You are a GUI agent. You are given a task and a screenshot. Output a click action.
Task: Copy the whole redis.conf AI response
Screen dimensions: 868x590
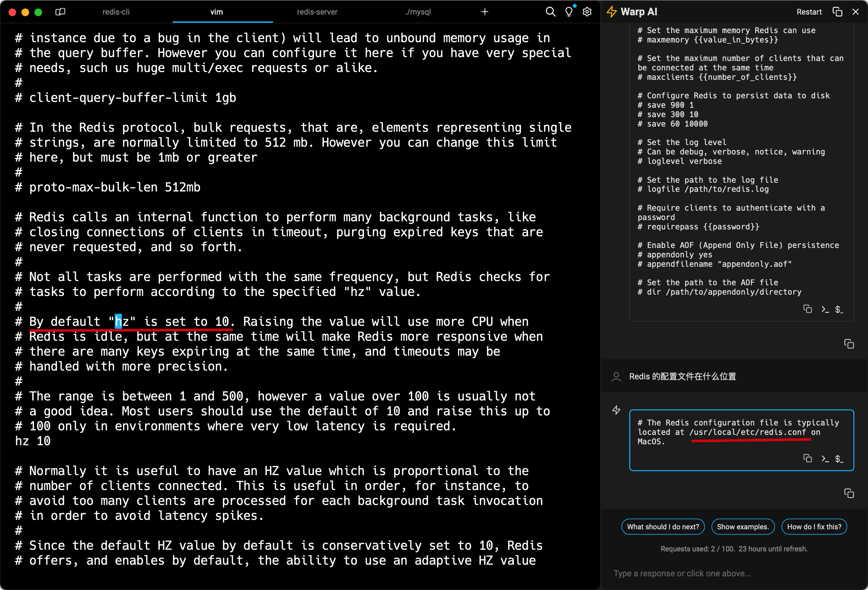[x=849, y=493]
